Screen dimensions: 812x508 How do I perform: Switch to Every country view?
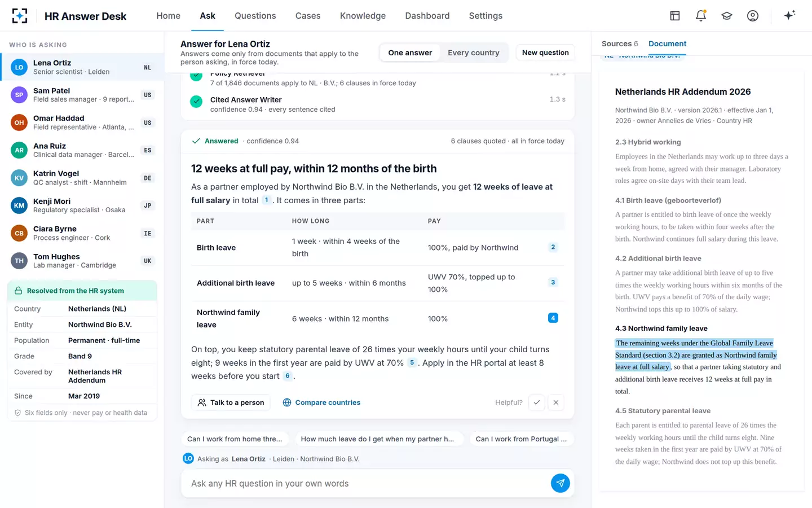pyautogui.click(x=474, y=52)
